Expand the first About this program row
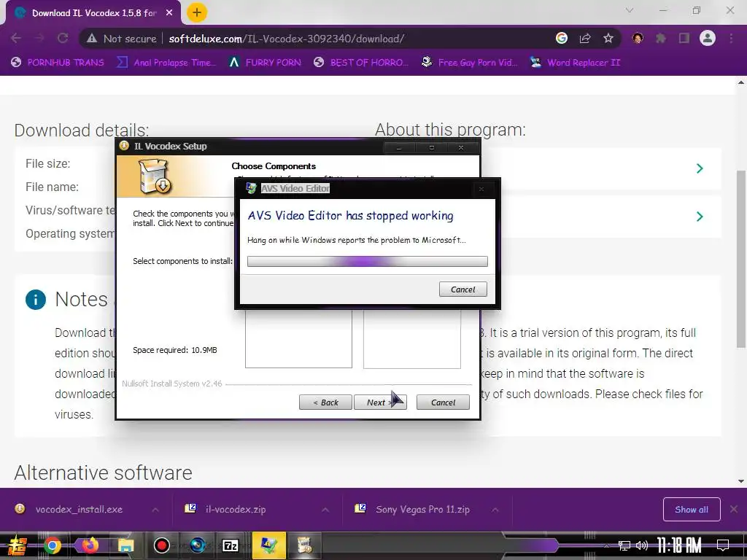Screen dimensions: 747x560 [x=700, y=168]
